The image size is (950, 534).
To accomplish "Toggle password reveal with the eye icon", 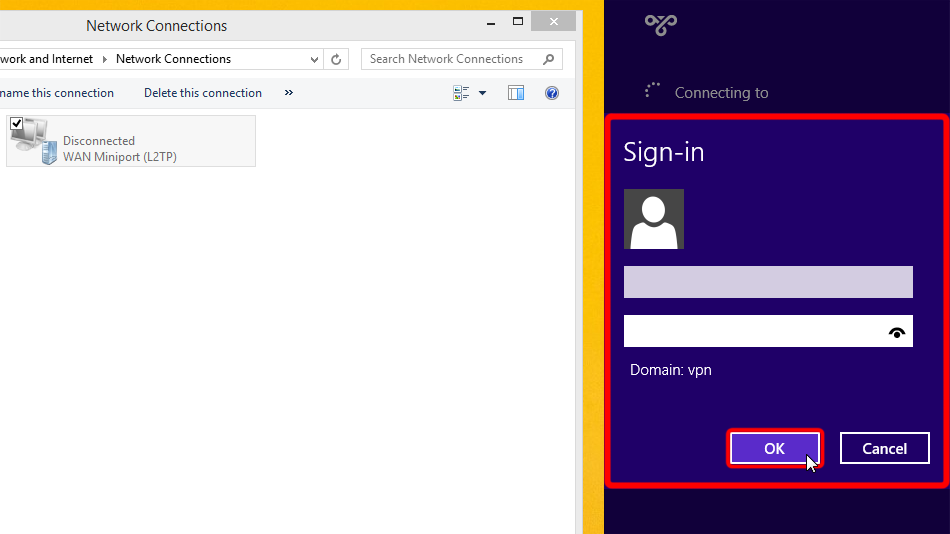I will coord(897,332).
